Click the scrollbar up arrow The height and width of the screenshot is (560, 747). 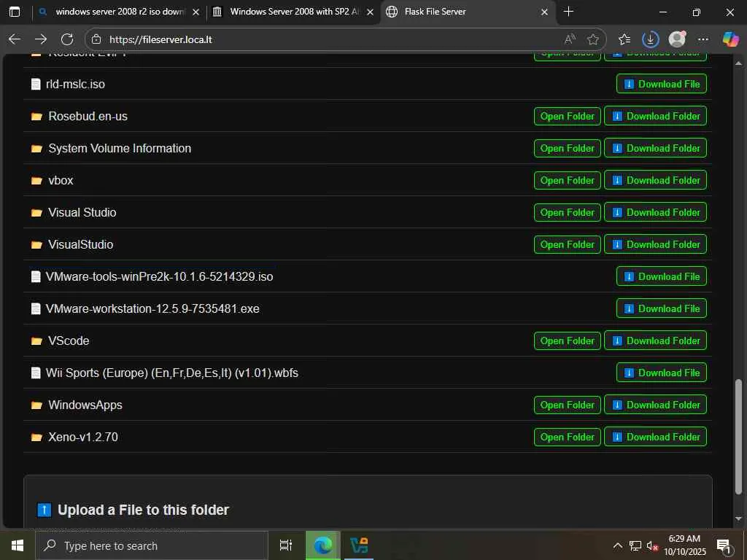(x=738, y=63)
